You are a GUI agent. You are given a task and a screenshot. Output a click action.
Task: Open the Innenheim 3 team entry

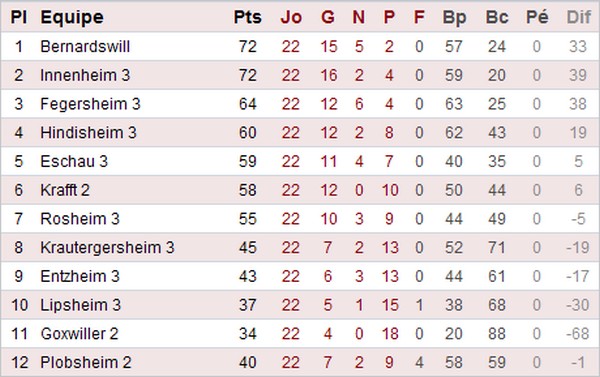click(85, 75)
